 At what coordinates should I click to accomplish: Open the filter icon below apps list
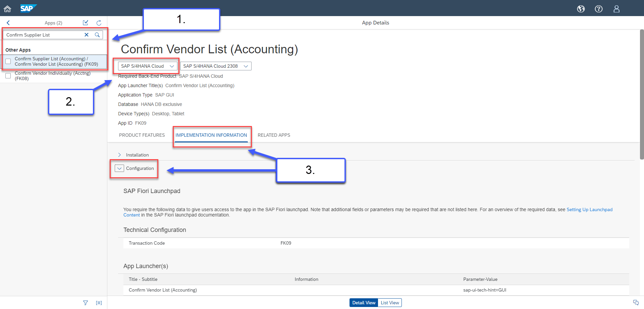(x=86, y=303)
